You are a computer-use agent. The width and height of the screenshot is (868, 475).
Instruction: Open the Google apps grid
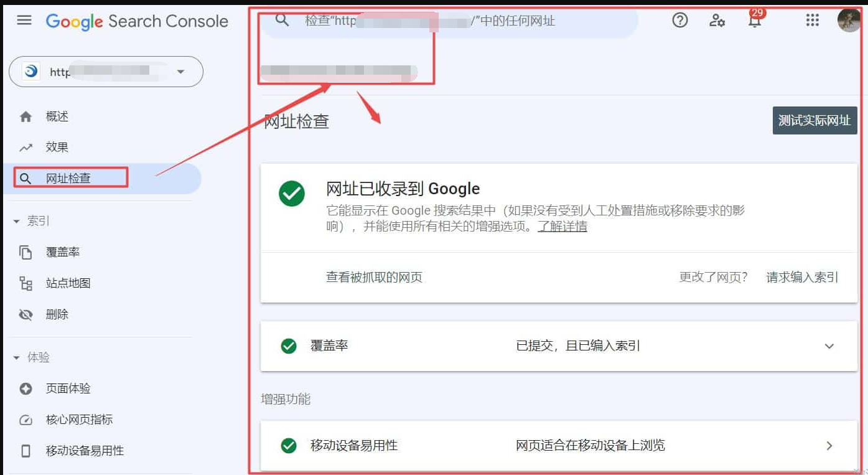tap(812, 20)
